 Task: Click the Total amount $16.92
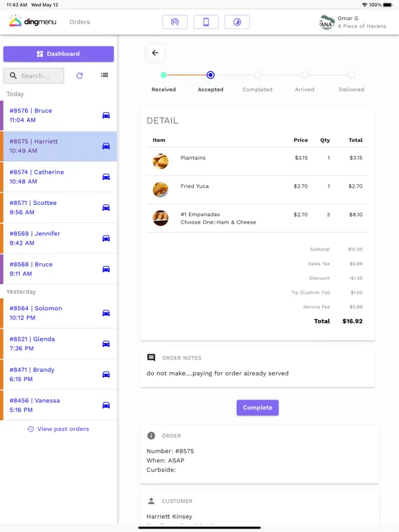coord(352,321)
